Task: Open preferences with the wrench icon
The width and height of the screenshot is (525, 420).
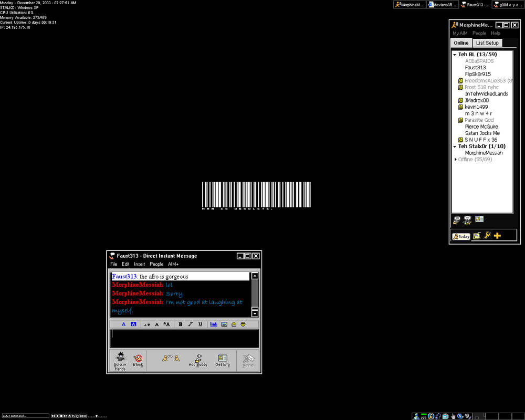Action: (488, 235)
